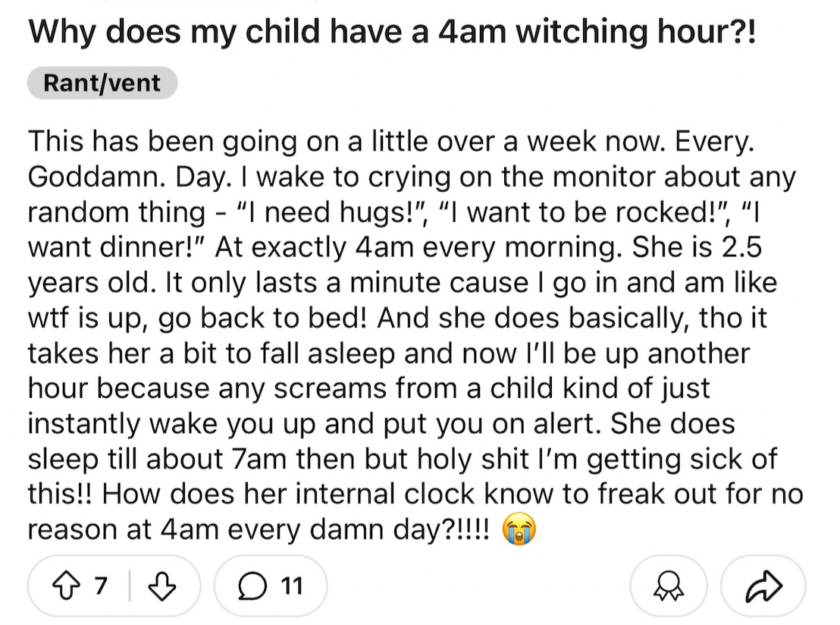Click the upvote count showing 7

(x=101, y=586)
